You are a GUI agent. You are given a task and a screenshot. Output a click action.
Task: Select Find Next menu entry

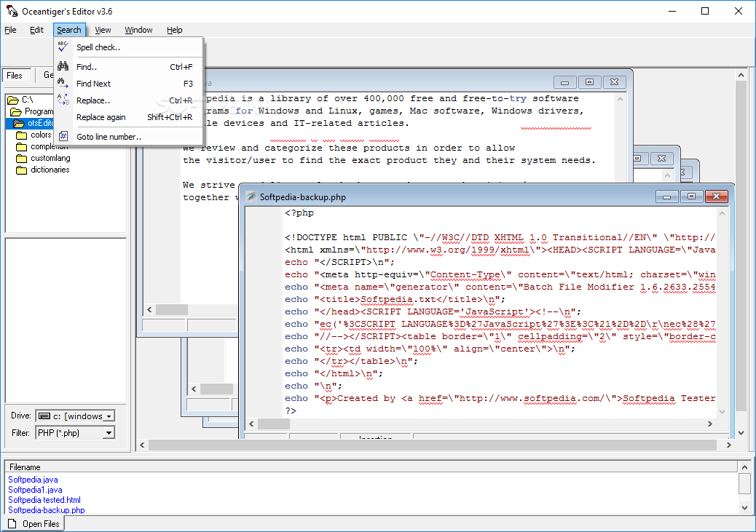click(128, 84)
